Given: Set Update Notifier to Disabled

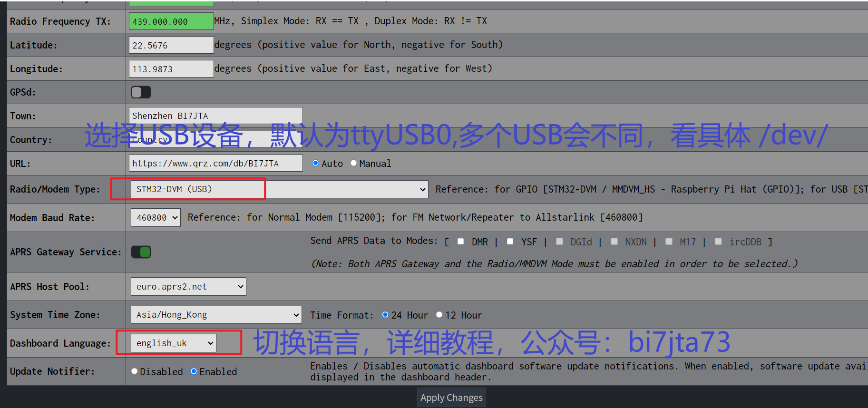Looking at the screenshot, I should pyautogui.click(x=135, y=371).
